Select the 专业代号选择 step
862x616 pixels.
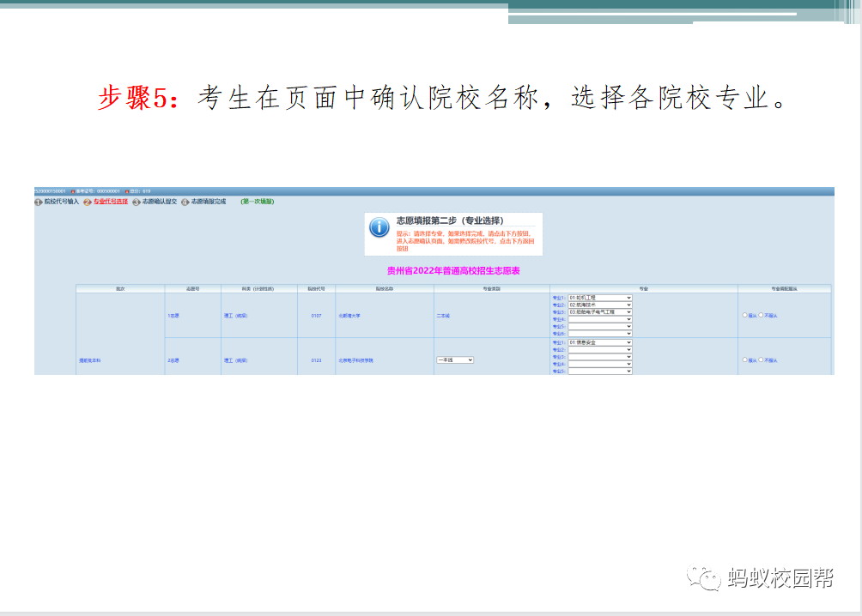(111, 202)
